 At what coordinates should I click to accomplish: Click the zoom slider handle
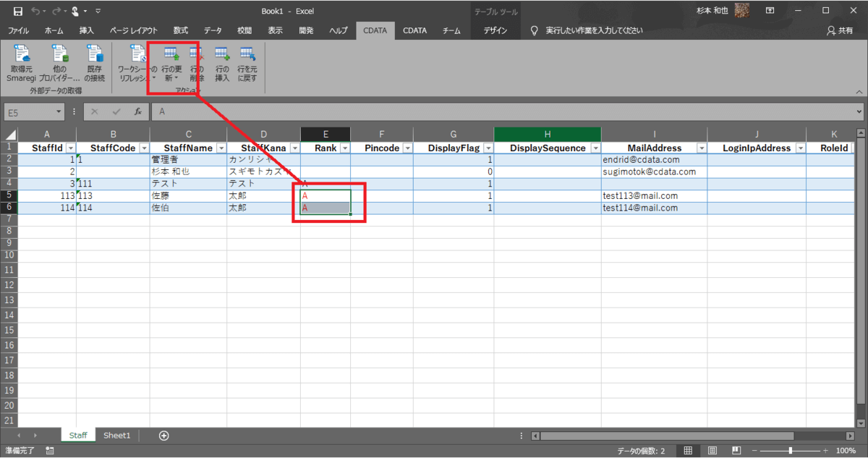(x=790, y=450)
